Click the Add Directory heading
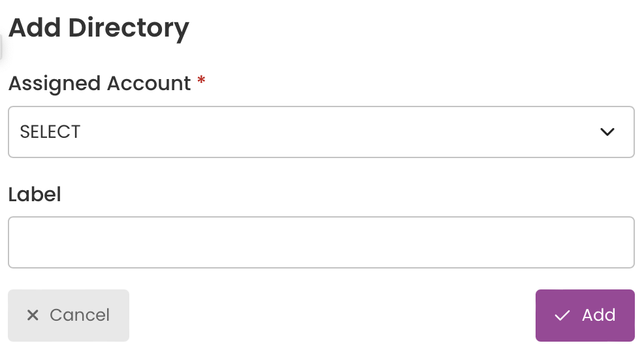Image resolution: width=644 pixels, height=358 pixels. [99, 29]
